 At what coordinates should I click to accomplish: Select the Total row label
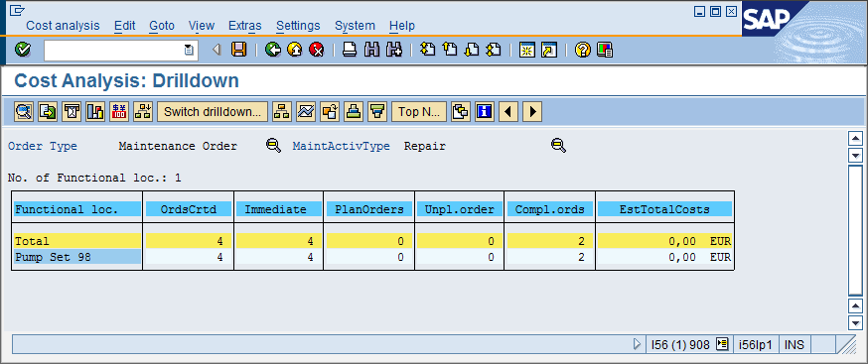click(x=76, y=241)
